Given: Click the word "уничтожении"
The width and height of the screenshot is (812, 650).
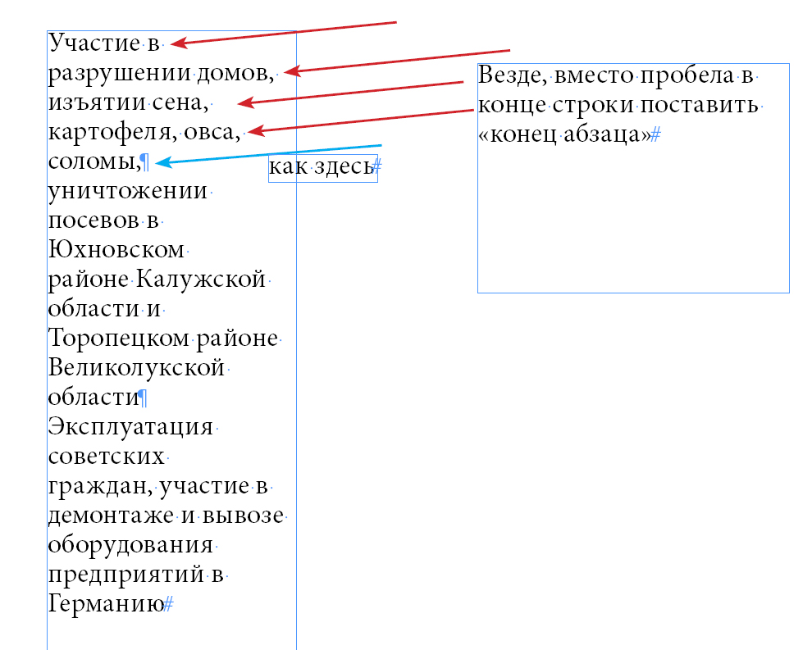Looking at the screenshot, I should click(x=128, y=192).
